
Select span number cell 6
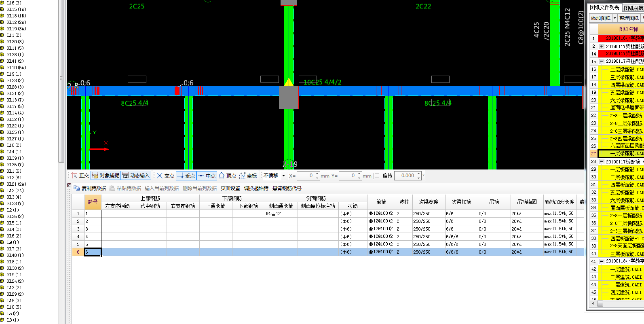93,252
